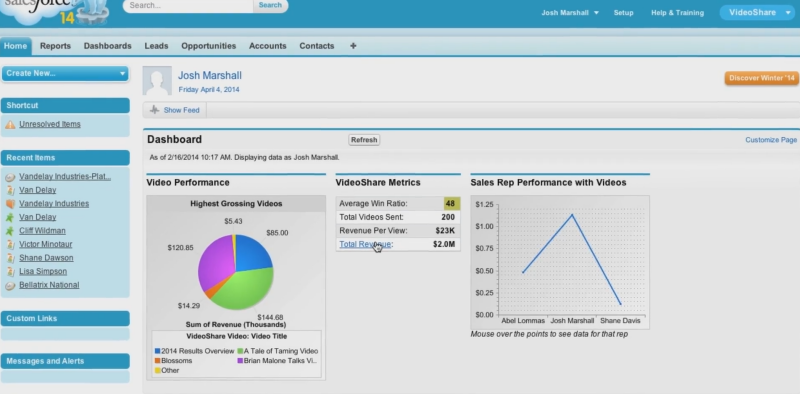Click the icon next to Shane Dawson
This screenshot has height=394, width=800.
point(10,258)
